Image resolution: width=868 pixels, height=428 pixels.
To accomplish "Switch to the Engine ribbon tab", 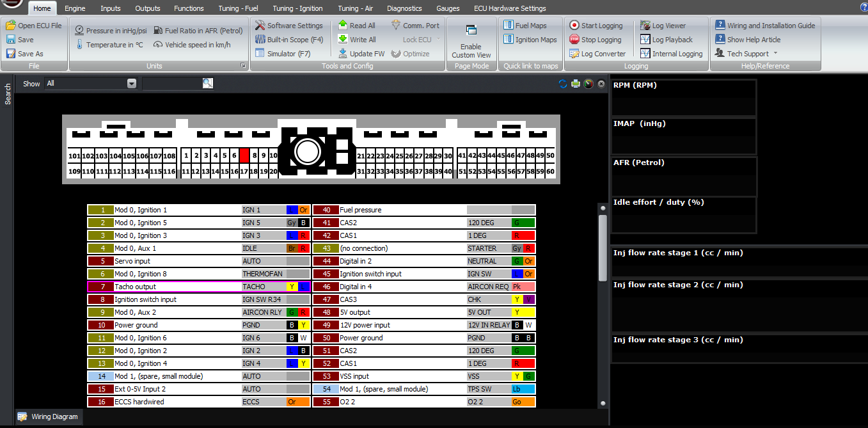I will (75, 8).
